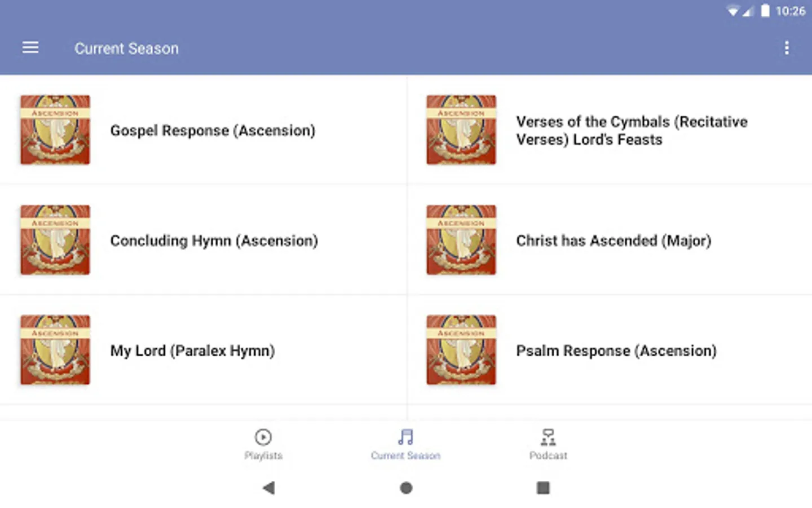The width and height of the screenshot is (812, 508).
Task: Play Christ has Ascended (Major)
Action: pyautogui.click(x=614, y=240)
